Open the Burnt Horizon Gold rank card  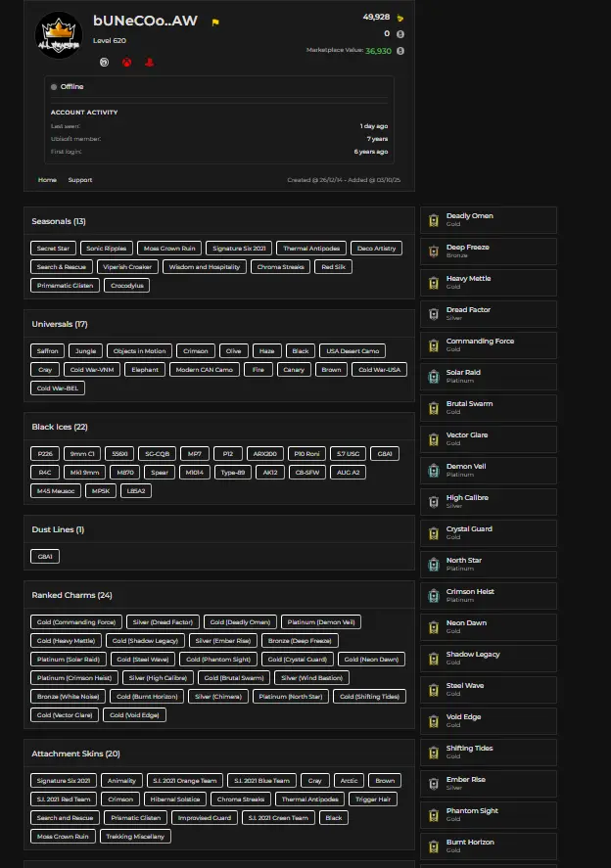[x=488, y=846]
